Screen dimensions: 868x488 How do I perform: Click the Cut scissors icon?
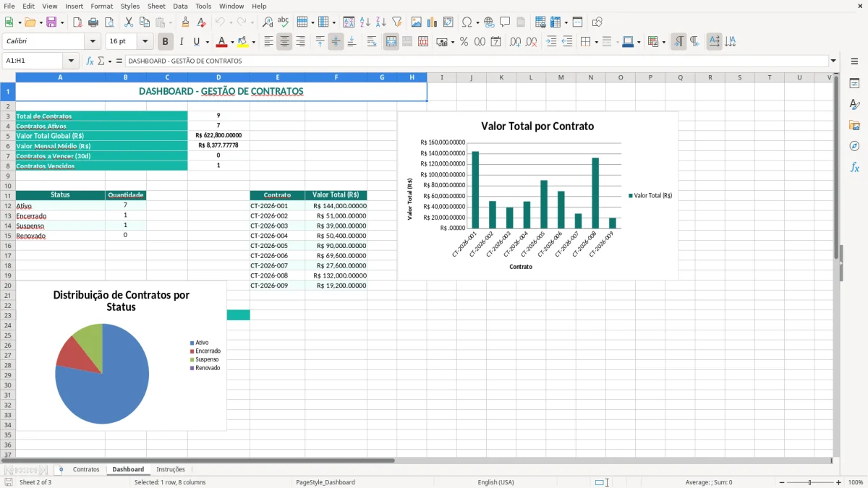tap(129, 22)
